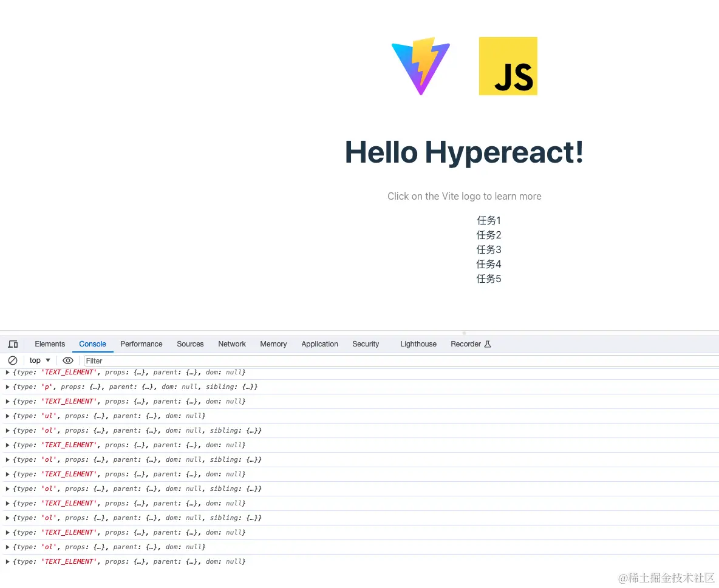Switch to the Elements tab

[x=50, y=343]
